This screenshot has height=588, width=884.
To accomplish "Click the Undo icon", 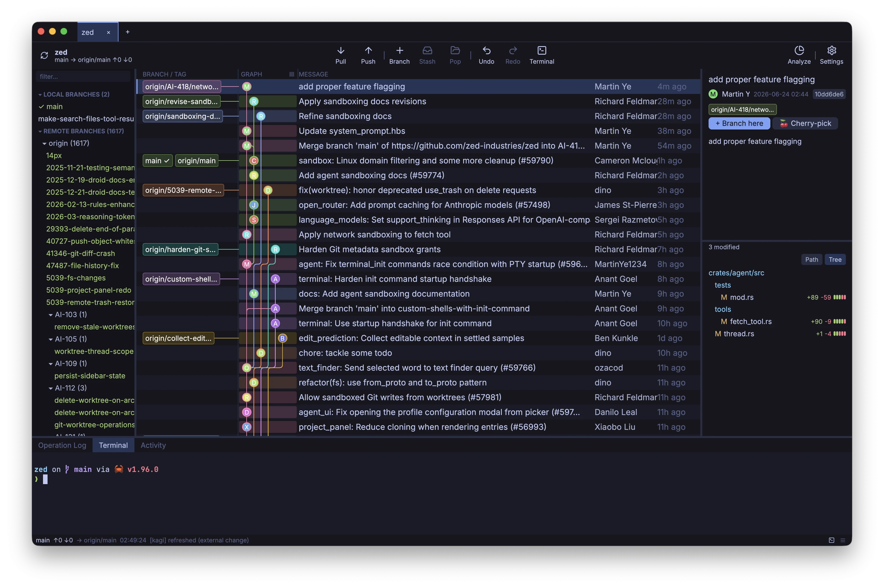I will [486, 51].
